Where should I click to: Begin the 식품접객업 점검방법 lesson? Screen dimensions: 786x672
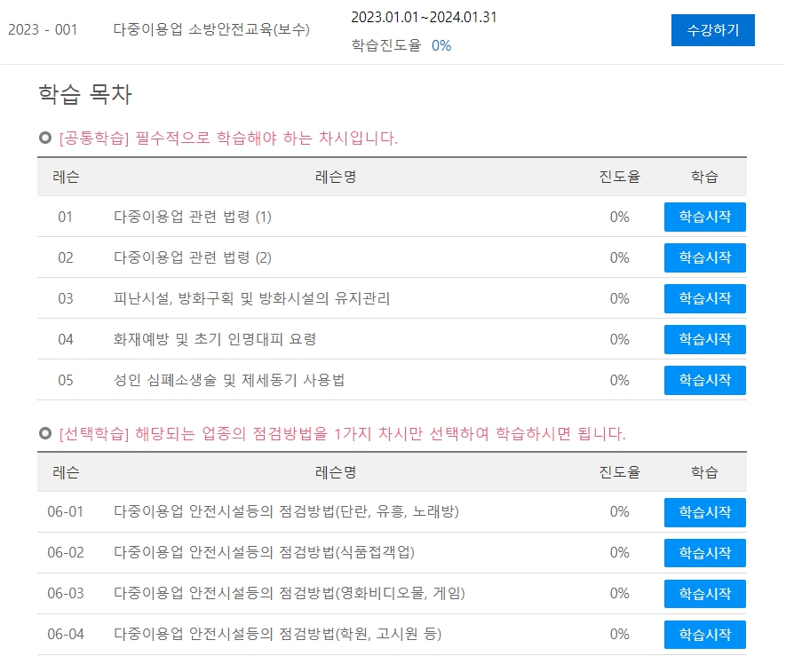tap(704, 553)
